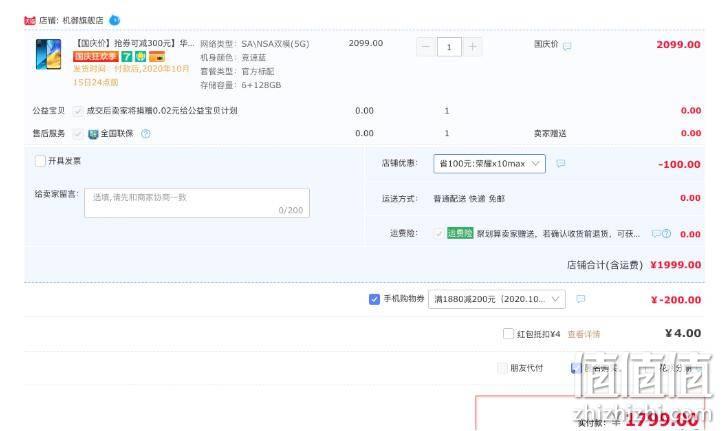
Task: Click the green 运费险 label badge
Action: (460, 233)
